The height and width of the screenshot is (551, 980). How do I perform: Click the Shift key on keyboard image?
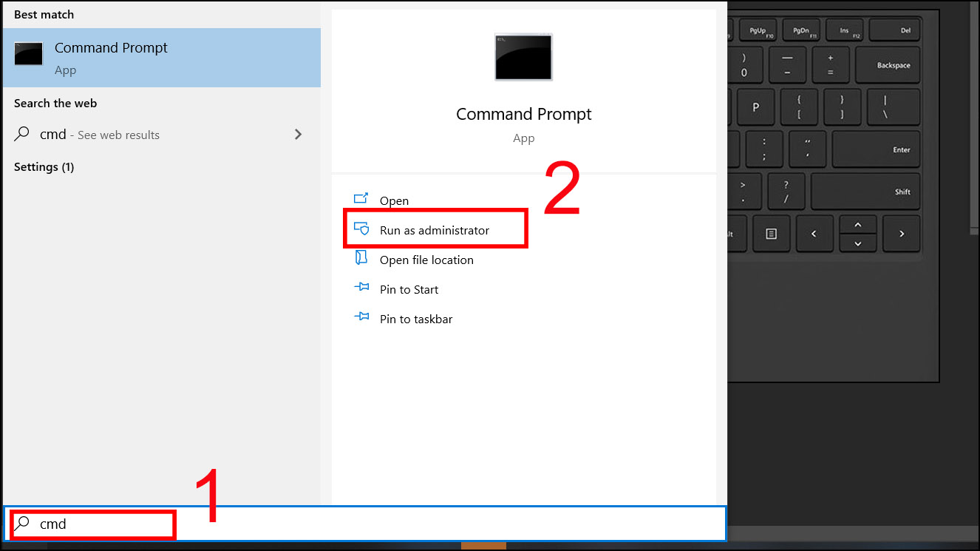coord(865,192)
